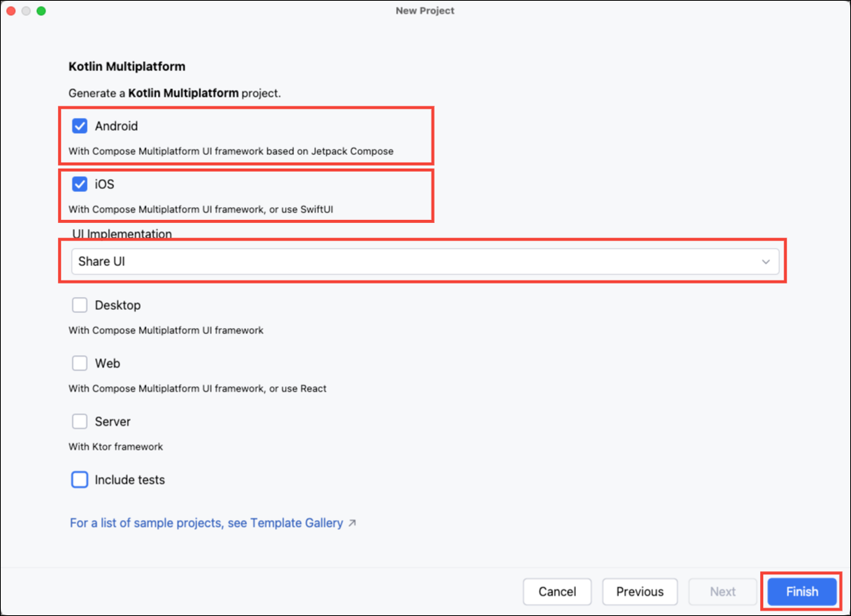The width and height of the screenshot is (851, 616).
Task: Tick the Web target checkbox
Action: 79,364
